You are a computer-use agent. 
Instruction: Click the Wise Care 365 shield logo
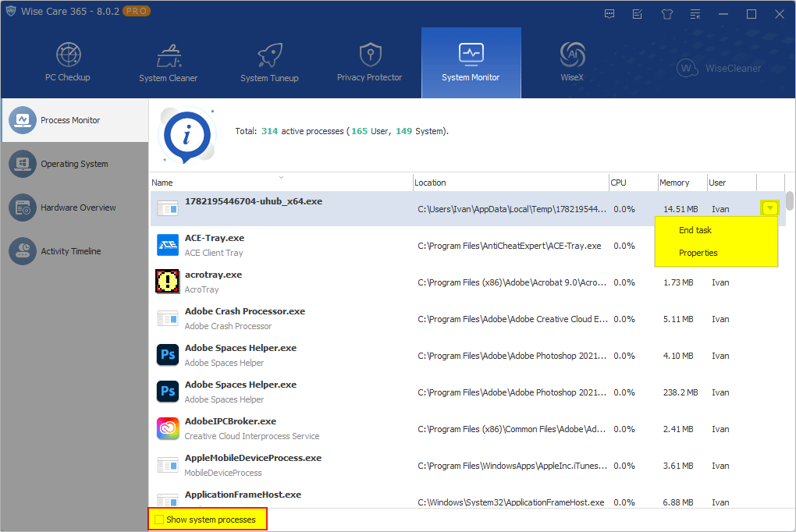point(11,11)
